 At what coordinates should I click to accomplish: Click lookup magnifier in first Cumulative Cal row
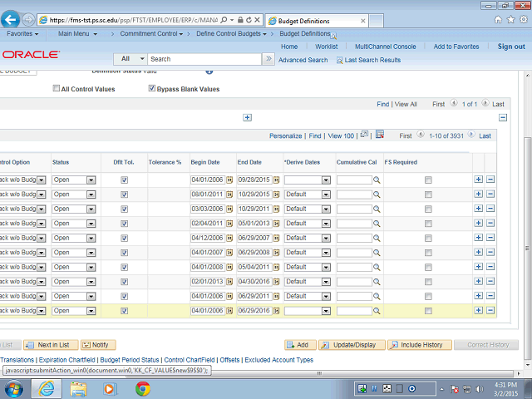(376, 180)
